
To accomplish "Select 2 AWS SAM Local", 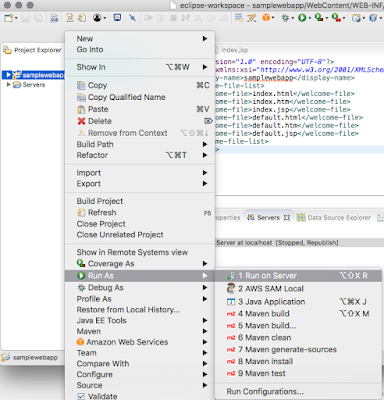I will pos(298,289).
